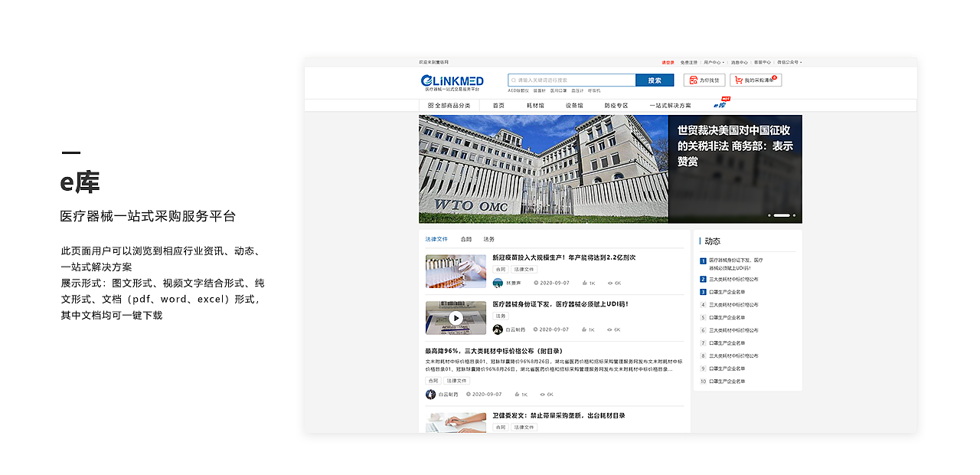Viewport: 980px width, 475px height.
Task: Expand the 用户中心 dropdown
Action: point(713,62)
